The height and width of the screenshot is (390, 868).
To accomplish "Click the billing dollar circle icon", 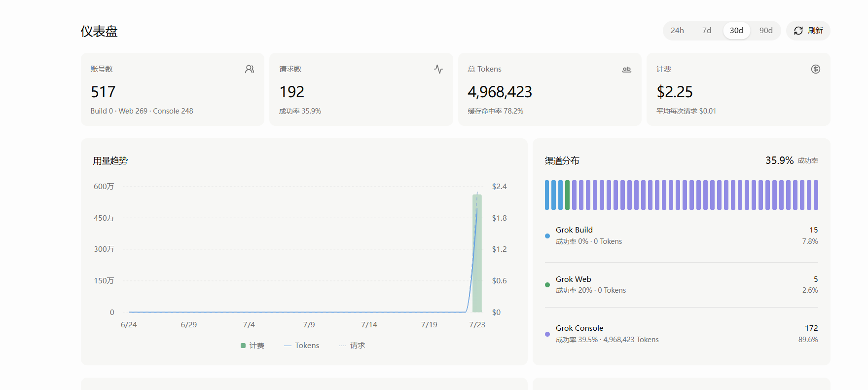I will pyautogui.click(x=816, y=69).
